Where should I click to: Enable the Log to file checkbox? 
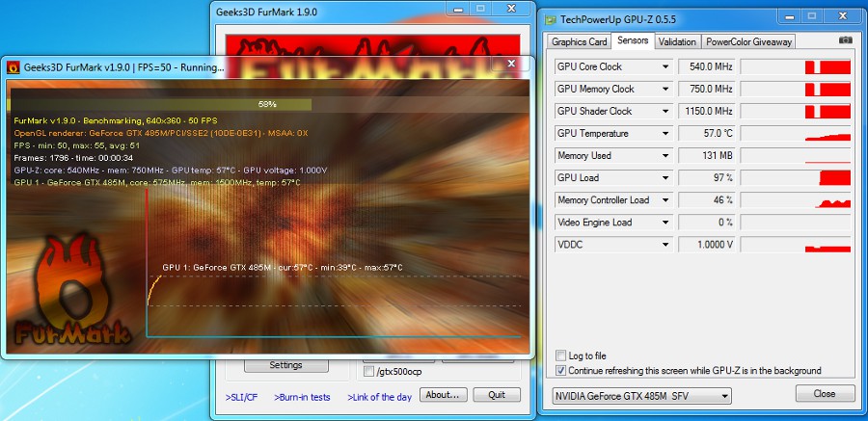click(560, 355)
